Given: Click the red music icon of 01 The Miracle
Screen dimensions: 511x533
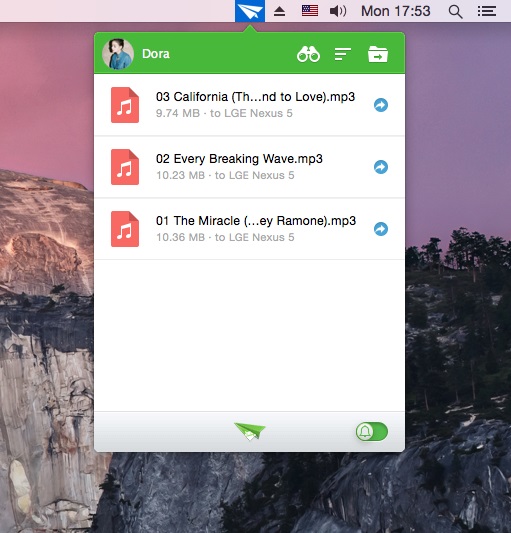Looking at the screenshot, I should tap(125, 229).
